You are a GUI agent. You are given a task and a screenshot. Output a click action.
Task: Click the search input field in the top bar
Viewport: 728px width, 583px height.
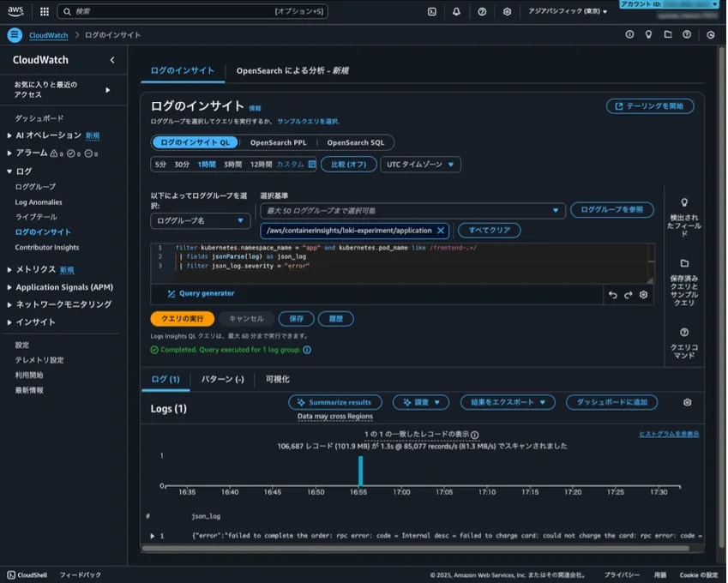coord(171,12)
